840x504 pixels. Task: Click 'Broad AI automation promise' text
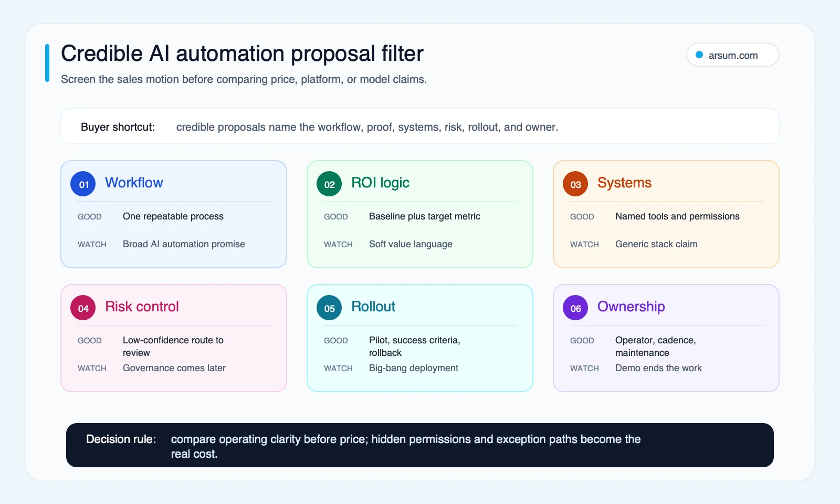184,244
